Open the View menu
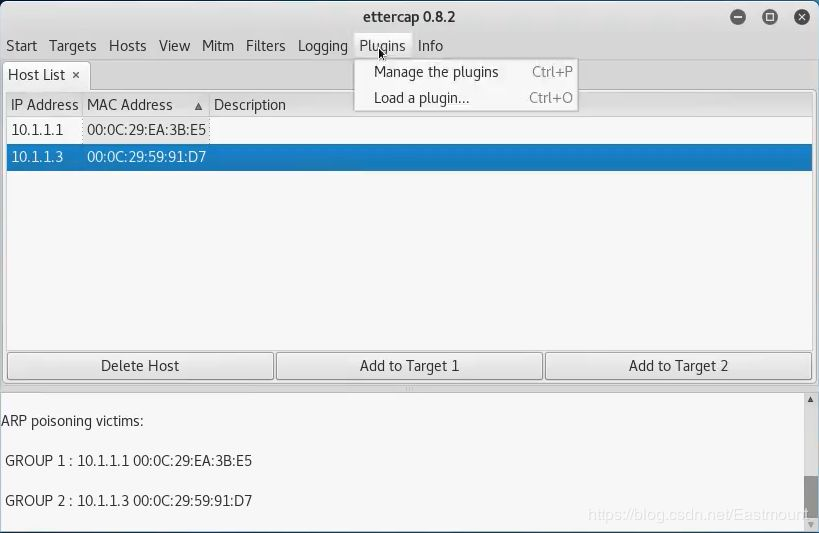The height and width of the screenshot is (533, 819). tap(174, 46)
